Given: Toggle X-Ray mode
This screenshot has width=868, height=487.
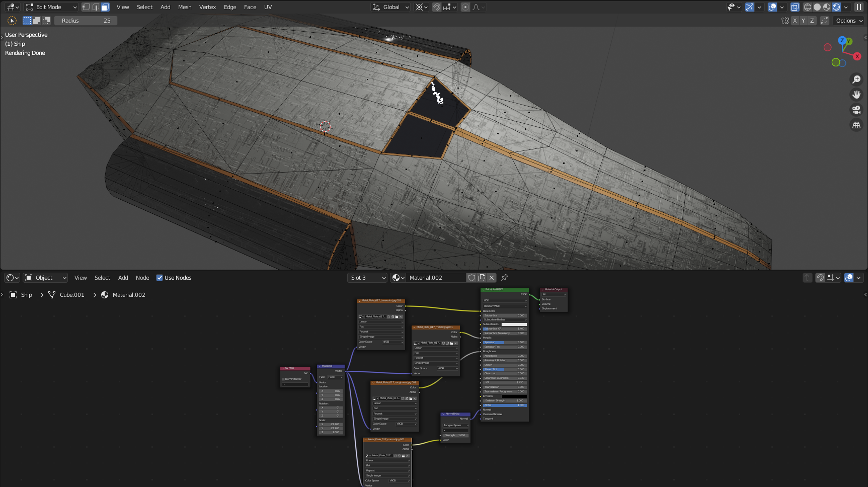Looking at the screenshot, I should (795, 7).
